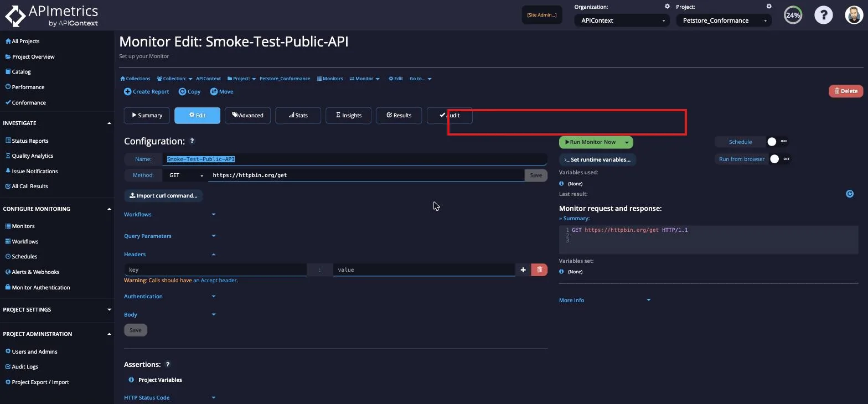Open Users and Admins
This screenshot has width=868, height=404.
coord(31,351)
